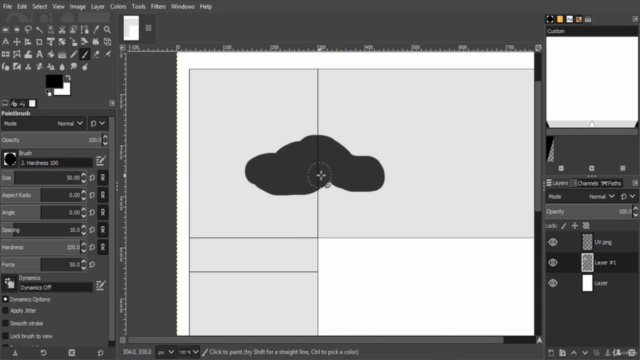Select the Measure tool
Image resolution: width=640 pixels, height=360 pixels.
5,42
